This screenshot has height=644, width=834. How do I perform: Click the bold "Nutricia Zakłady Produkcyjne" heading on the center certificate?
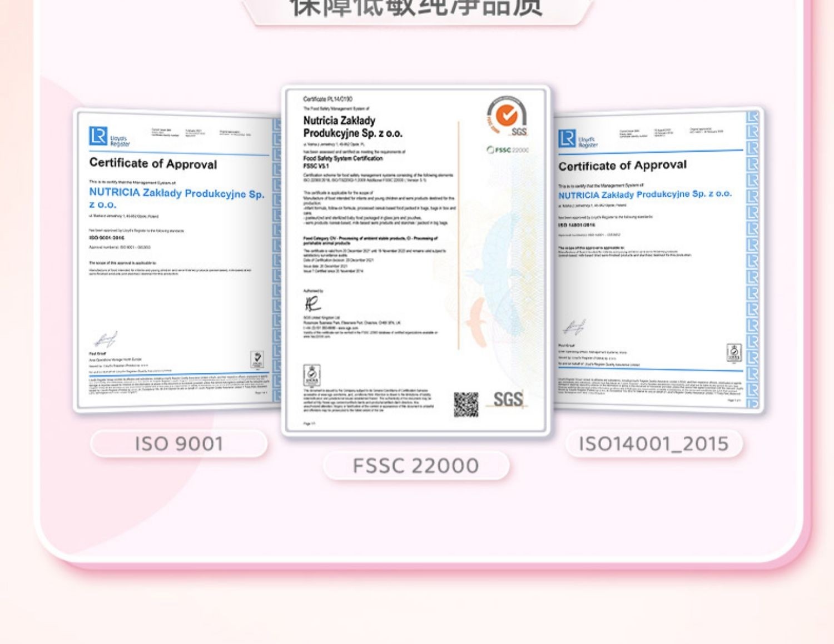pos(353,127)
